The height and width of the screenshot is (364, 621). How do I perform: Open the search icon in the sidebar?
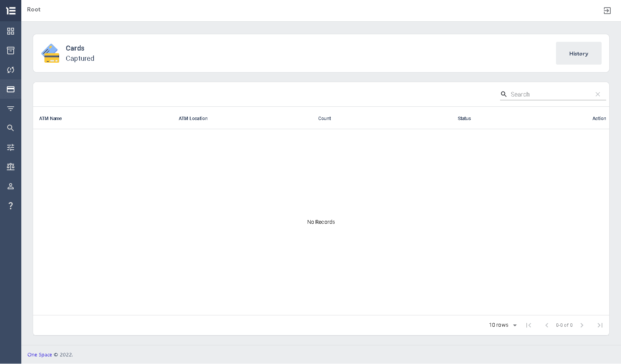tap(10, 128)
